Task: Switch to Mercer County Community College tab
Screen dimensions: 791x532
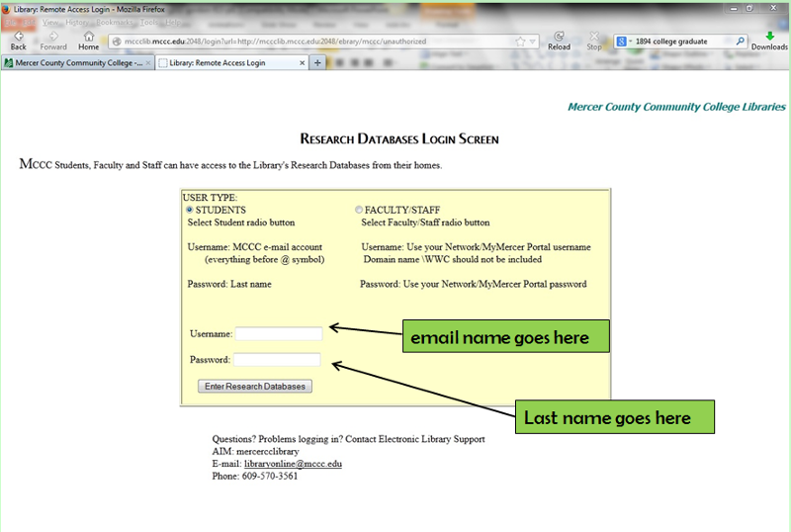Action: pos(77,62)
